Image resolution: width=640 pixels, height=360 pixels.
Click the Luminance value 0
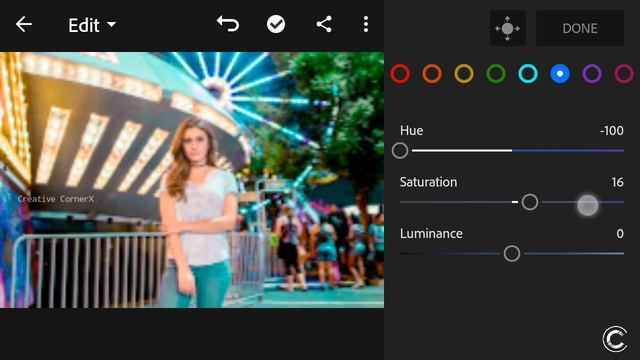coord(620,233)
